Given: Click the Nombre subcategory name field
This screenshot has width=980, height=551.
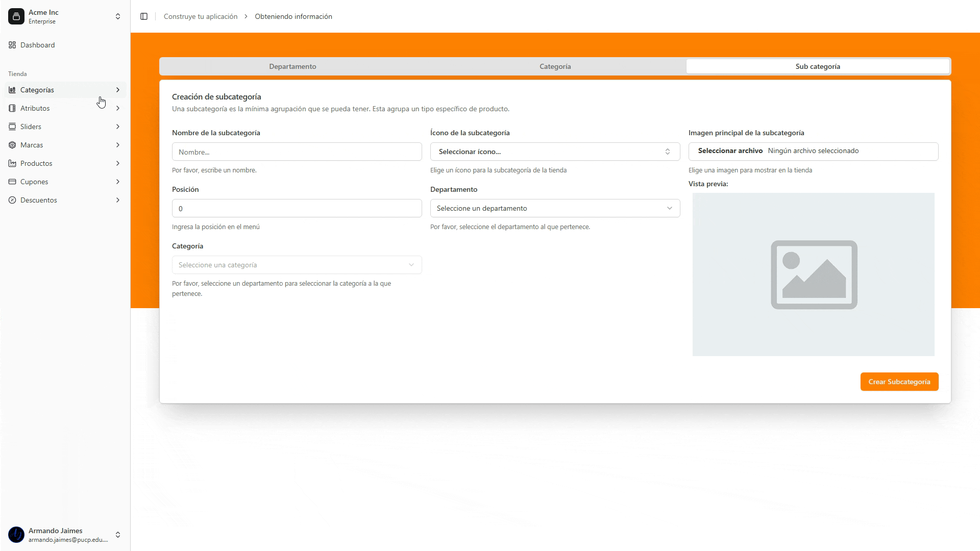Looking at the screenshot, I should tap(297, 152).
